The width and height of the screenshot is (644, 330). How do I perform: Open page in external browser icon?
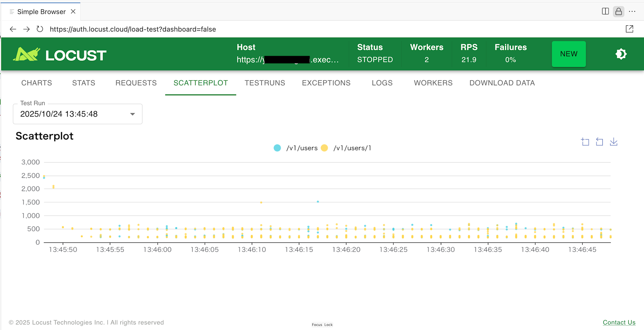(x=629, y=29)
